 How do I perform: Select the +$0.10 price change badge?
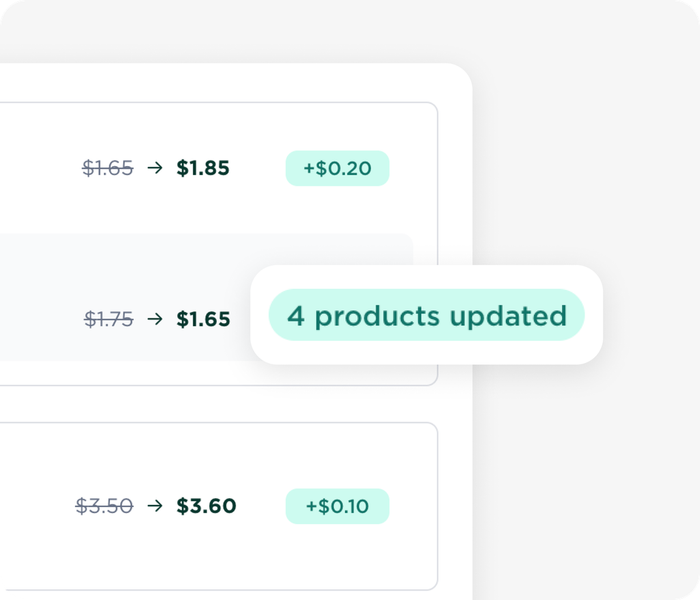click(337, 506)
